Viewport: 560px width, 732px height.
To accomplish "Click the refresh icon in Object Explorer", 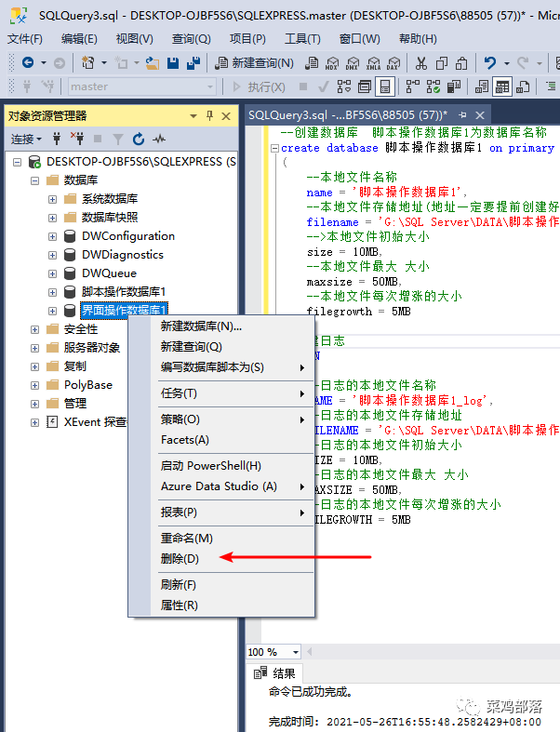I will pyautogui.click(x=139, y=140).
